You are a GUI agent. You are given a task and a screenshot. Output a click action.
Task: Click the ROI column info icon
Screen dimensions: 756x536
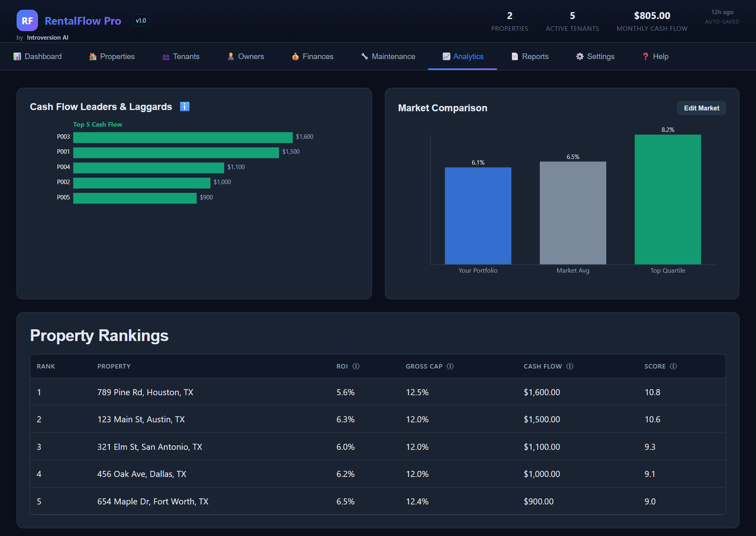pos(356,366)
